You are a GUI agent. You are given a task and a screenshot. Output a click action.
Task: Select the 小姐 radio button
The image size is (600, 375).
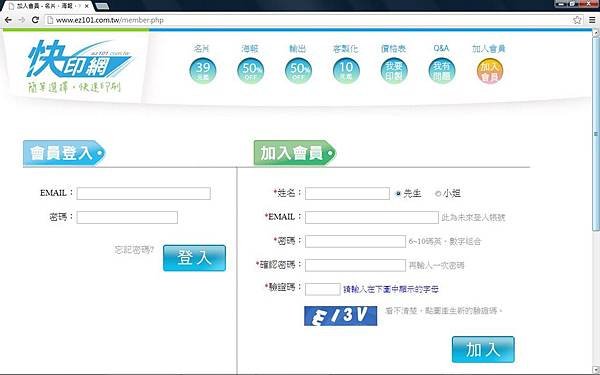tap(438, 194)
